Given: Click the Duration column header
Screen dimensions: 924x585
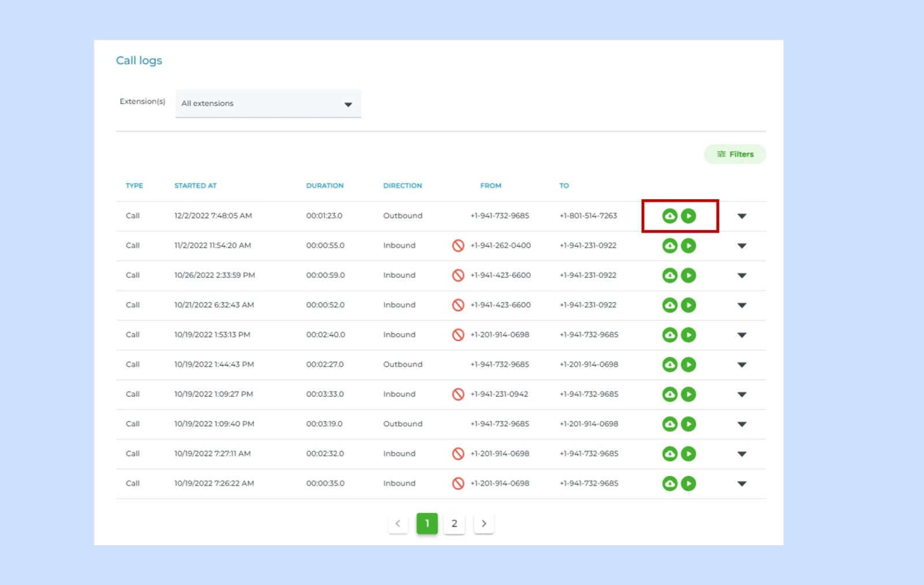Looking at the screenshot, I should click(325, 186).
